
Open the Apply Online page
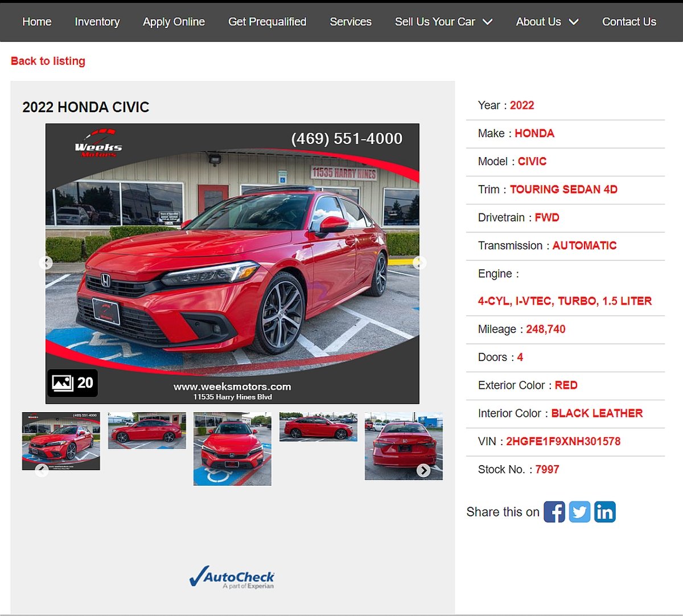174,22
